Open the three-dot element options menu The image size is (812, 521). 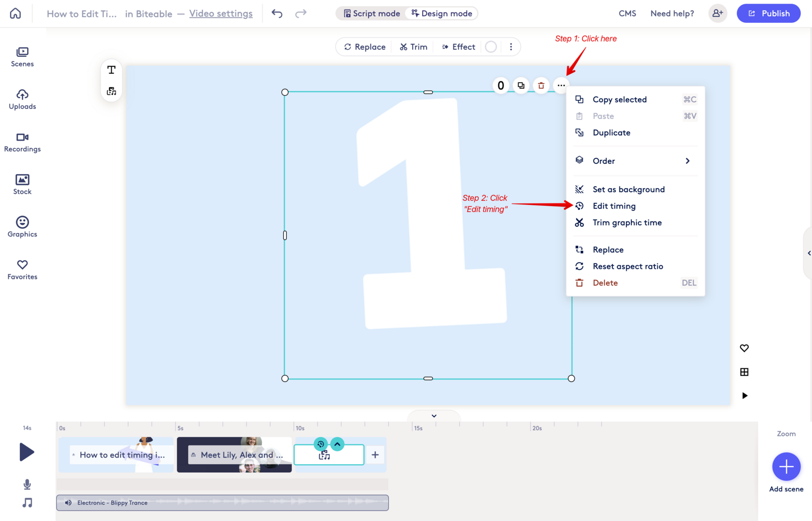[561, 85]
